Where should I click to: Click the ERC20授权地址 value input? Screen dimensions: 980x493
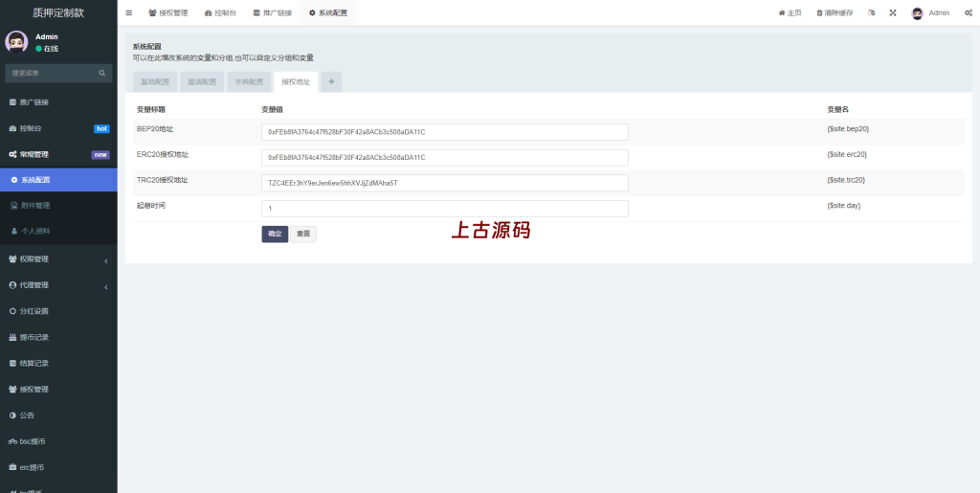point(445,157)
